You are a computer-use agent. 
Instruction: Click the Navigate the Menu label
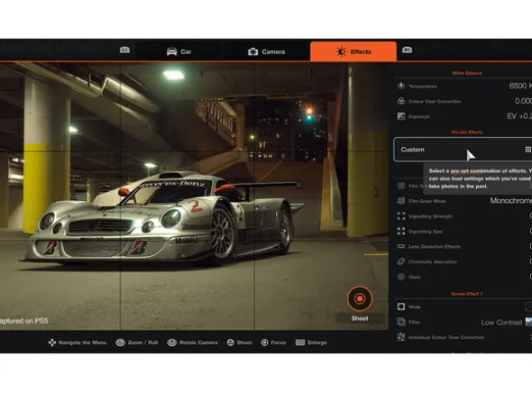click(x=82, y=343)
